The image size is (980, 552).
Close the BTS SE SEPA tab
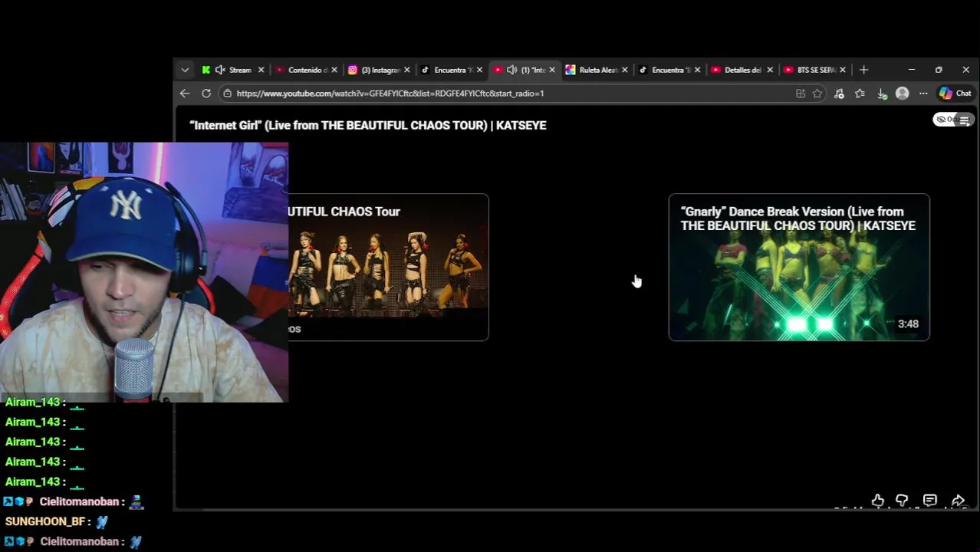click(842, 70)
